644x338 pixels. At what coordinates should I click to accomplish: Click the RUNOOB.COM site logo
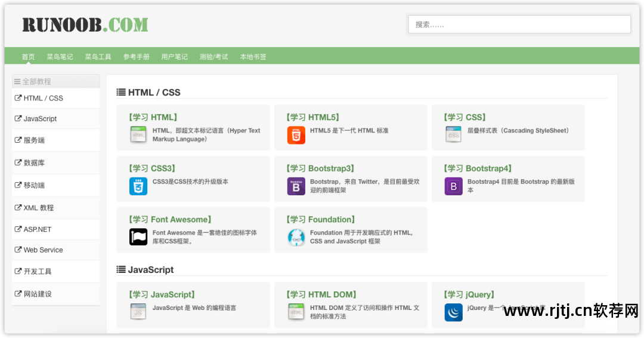click(85, 24)
